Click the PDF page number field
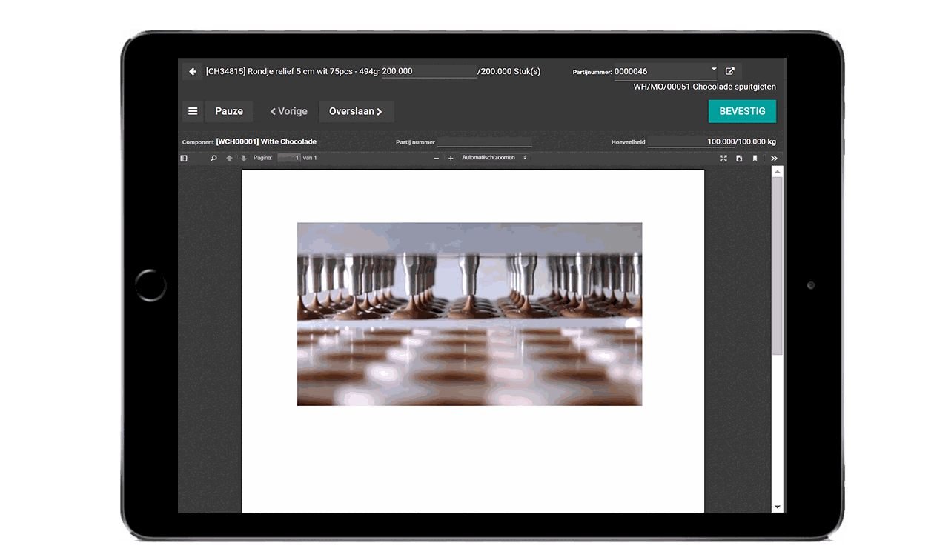The width and height of the screenshot is (934, 560). (x=289, y=158)
